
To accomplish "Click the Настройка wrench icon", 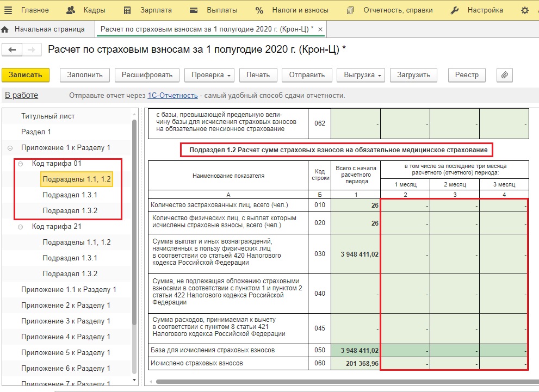I will [x=455, y=11].
